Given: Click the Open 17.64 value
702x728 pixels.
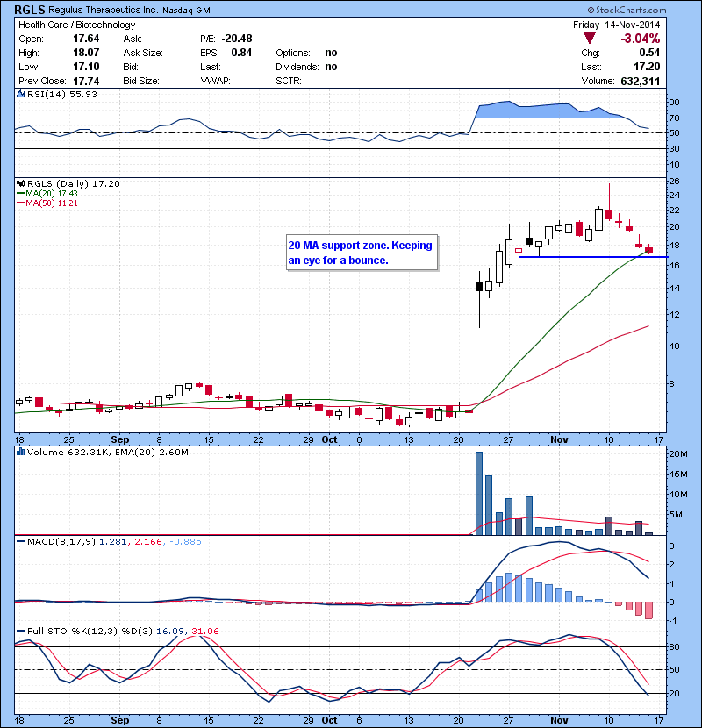Looking at the screenshot, I should pos(86,39).
